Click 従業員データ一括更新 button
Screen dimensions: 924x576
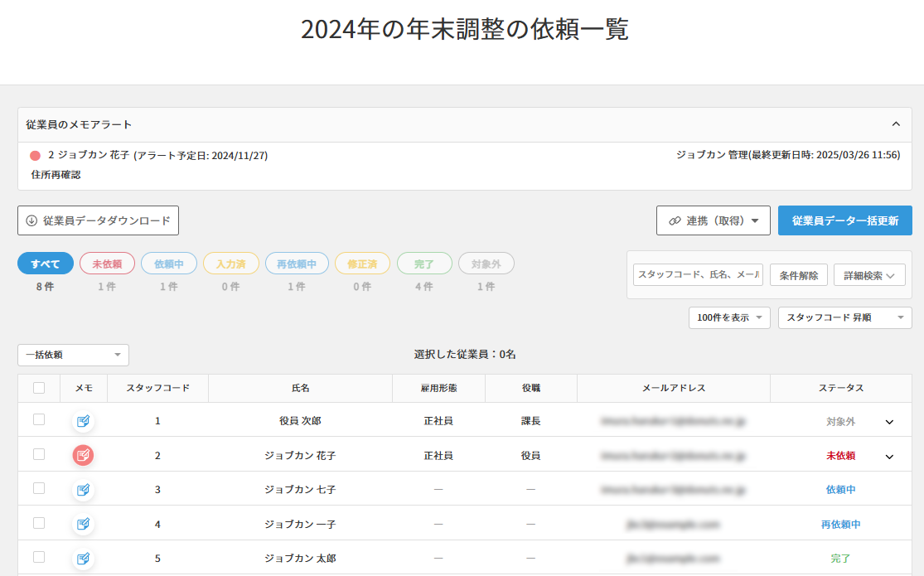point(845,220)
